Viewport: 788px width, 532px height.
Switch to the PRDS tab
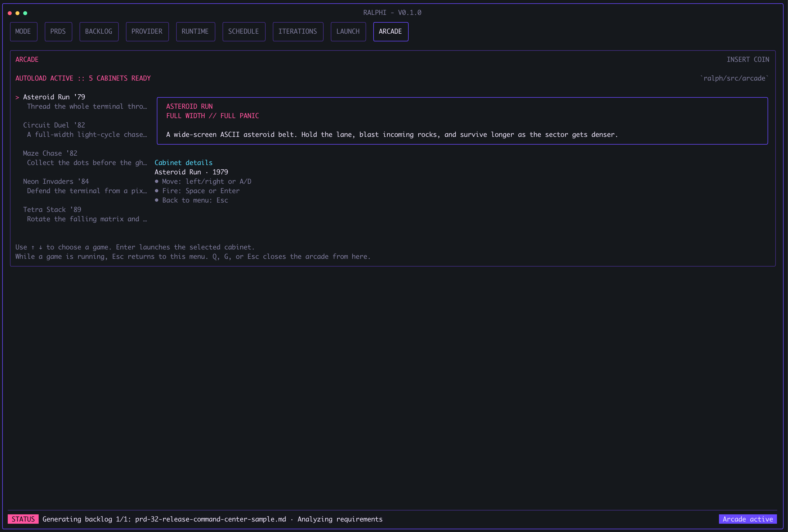[58, 31]
